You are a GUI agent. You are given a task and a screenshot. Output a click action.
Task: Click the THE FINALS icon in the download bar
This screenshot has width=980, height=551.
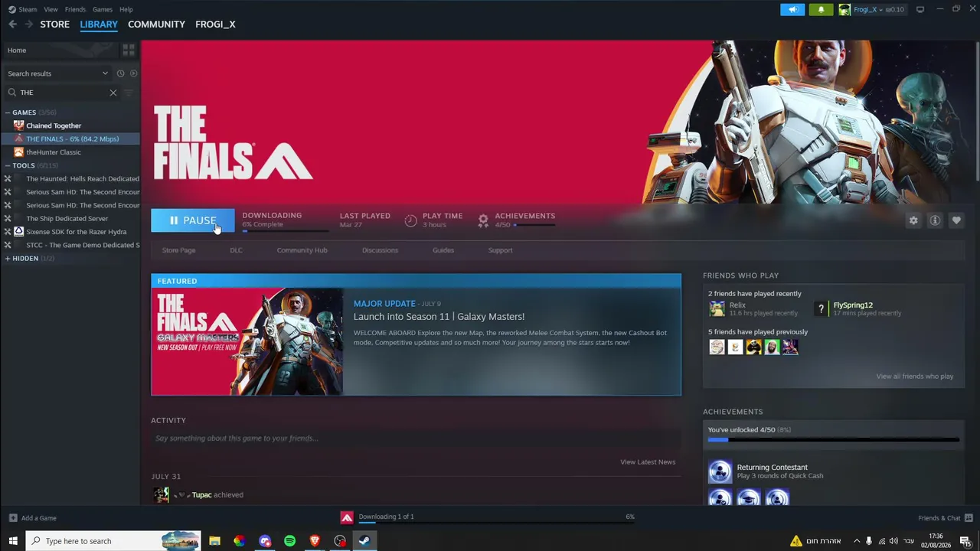(x=347, y=517)
